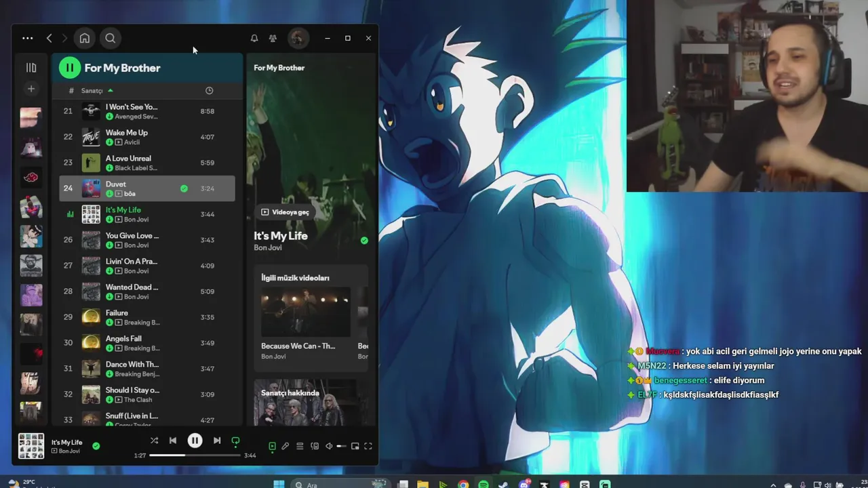Viewport: 868px width, 488px height.
Task: Open Spotify from taskbar
Action: pos(484,484)
